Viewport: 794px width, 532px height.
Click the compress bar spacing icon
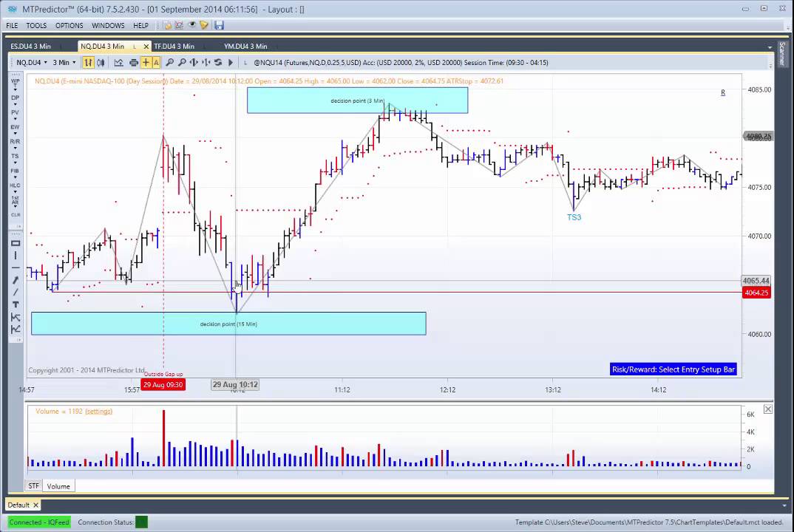[206, 62]
